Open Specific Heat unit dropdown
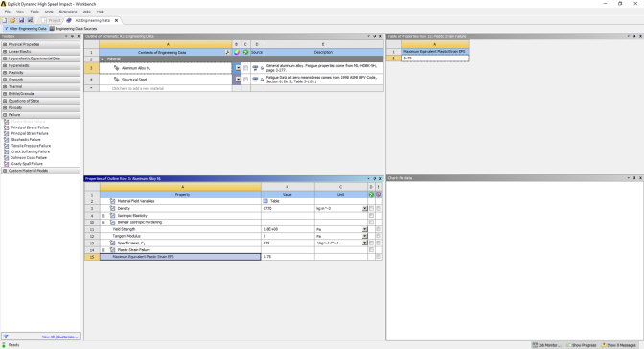 [365, 243]
